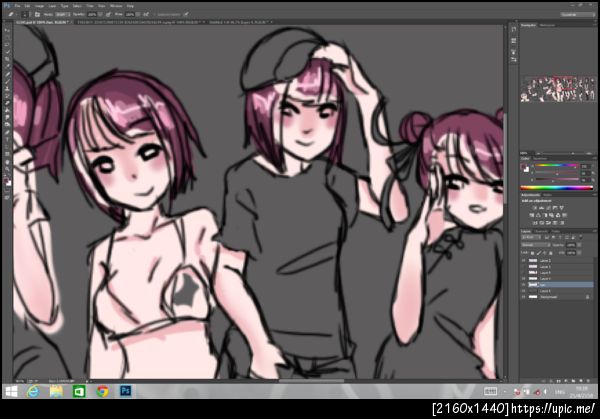Add a Levels adjustment

click(x=541, y=208)
